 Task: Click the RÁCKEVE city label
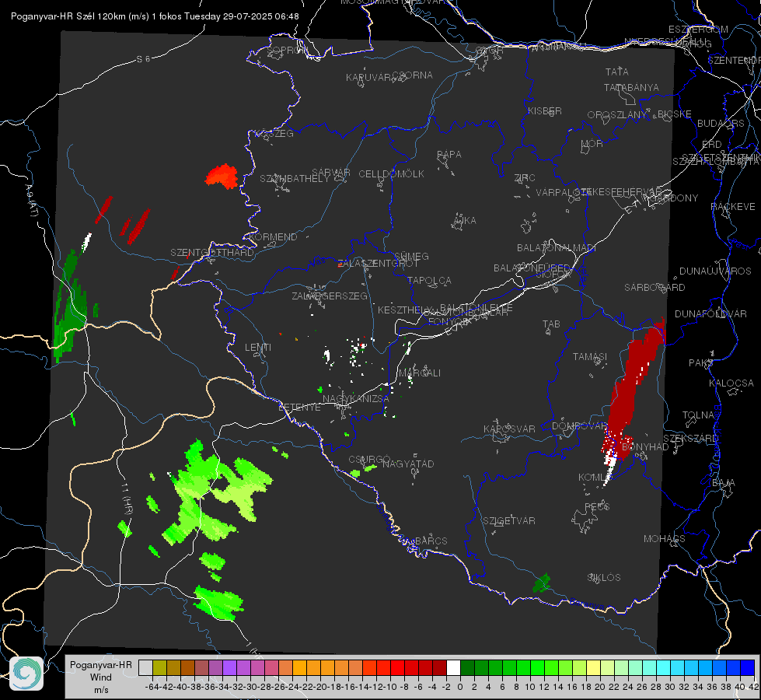(733, 207)
